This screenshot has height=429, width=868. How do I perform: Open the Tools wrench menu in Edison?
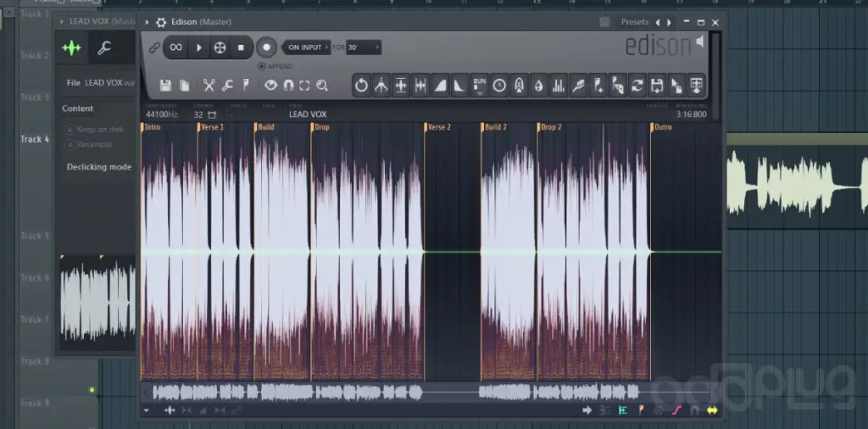tap(227, 86)
